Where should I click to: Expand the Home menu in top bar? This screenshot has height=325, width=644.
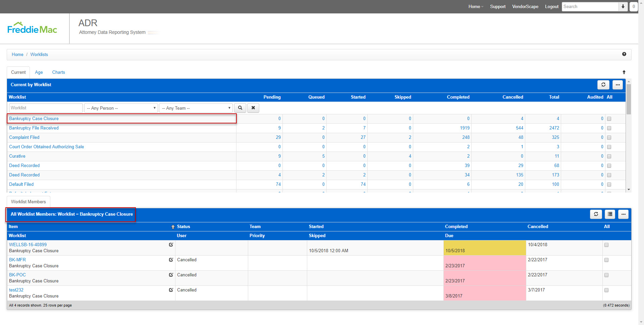pos(476,7)
